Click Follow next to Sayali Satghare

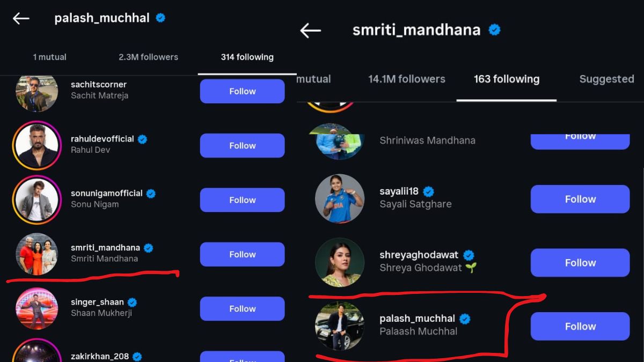[580, 199]
